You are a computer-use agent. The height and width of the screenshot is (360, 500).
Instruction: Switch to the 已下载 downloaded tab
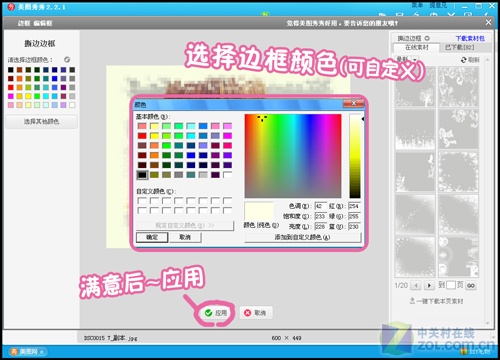(x=460, y=47)
